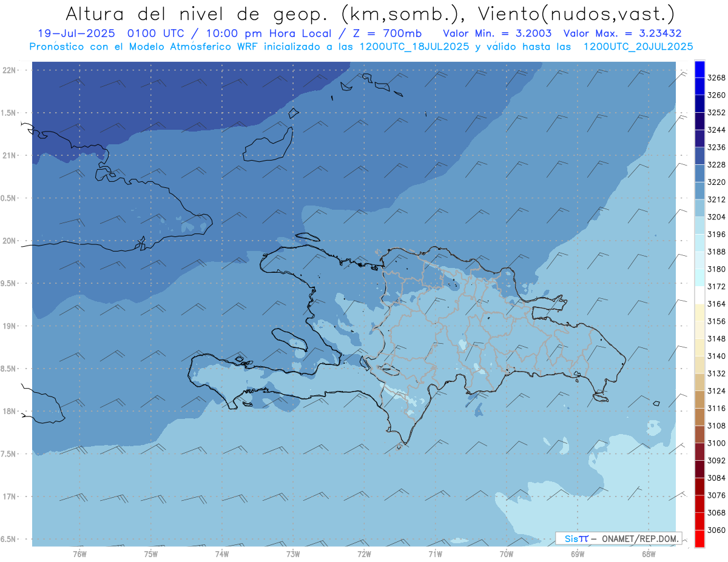The image size is (728, 562).
Task: Pick the bright blue swatch above 3268
Action: pos(699,69)
